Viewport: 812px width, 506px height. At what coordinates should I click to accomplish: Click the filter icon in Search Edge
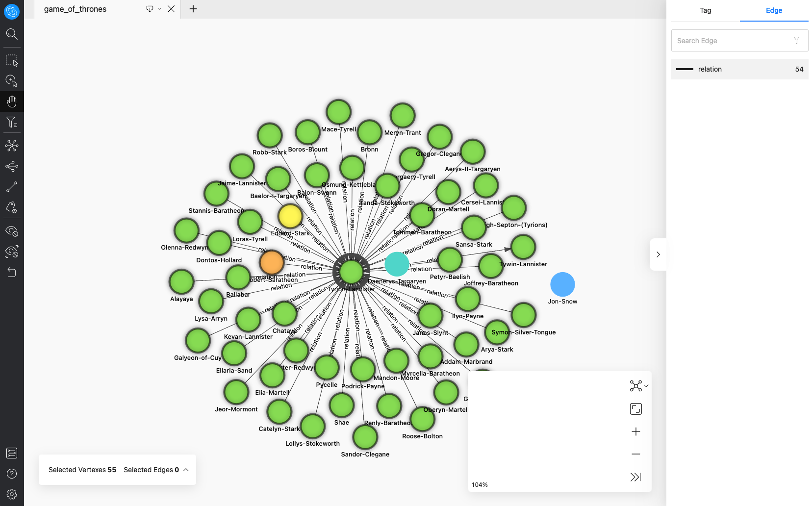click(x=796, y=41)
